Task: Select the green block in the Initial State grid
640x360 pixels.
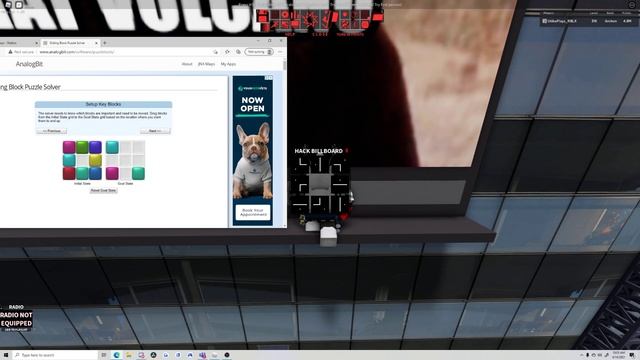Action: [x=82, y=147]
